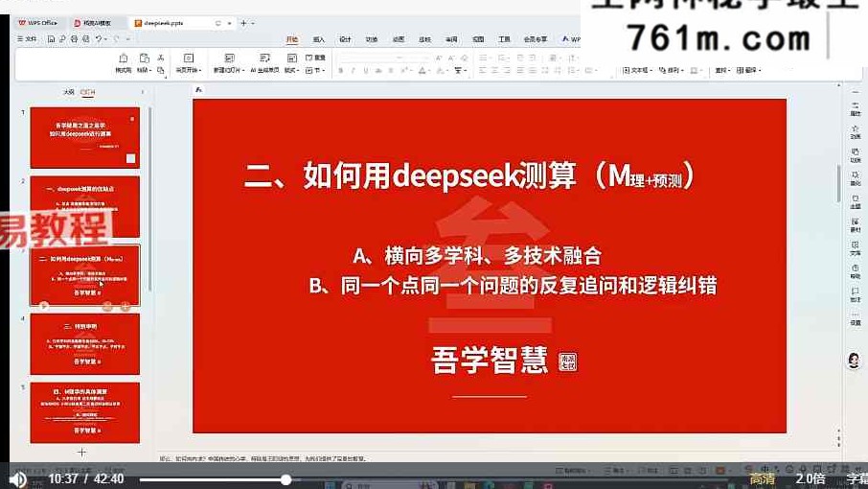This screenshot has width=868, height=489.
Task: Click the Underline formatting icon
Action: click(x=365, y=70)
